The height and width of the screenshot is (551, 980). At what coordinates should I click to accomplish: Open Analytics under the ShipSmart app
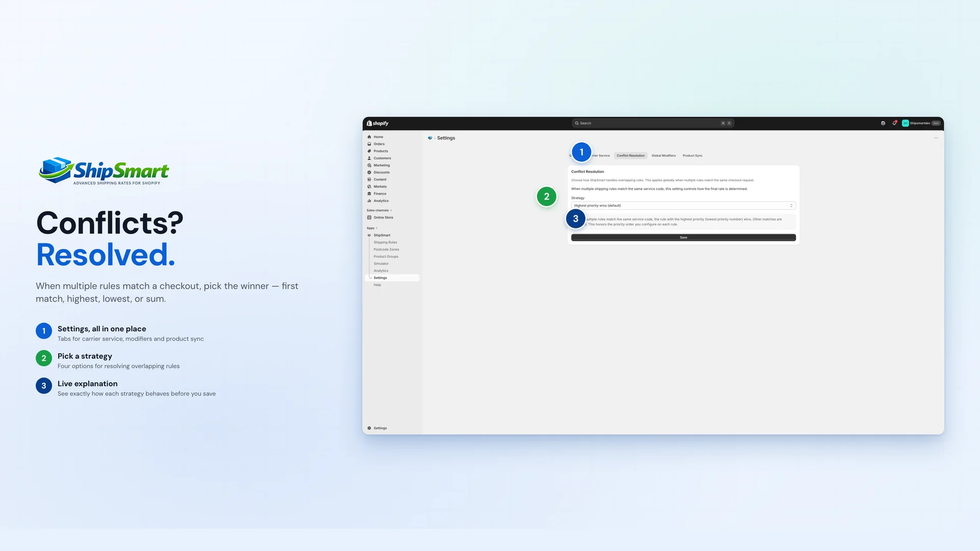(x=381, y=271)
